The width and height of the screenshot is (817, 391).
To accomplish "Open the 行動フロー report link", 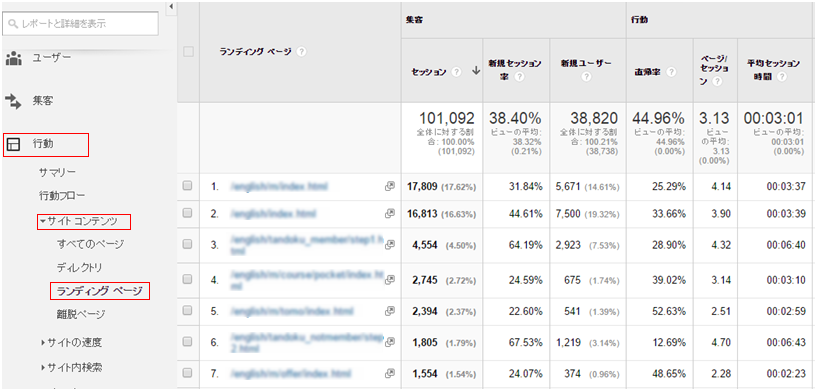I will pos(62,196).
